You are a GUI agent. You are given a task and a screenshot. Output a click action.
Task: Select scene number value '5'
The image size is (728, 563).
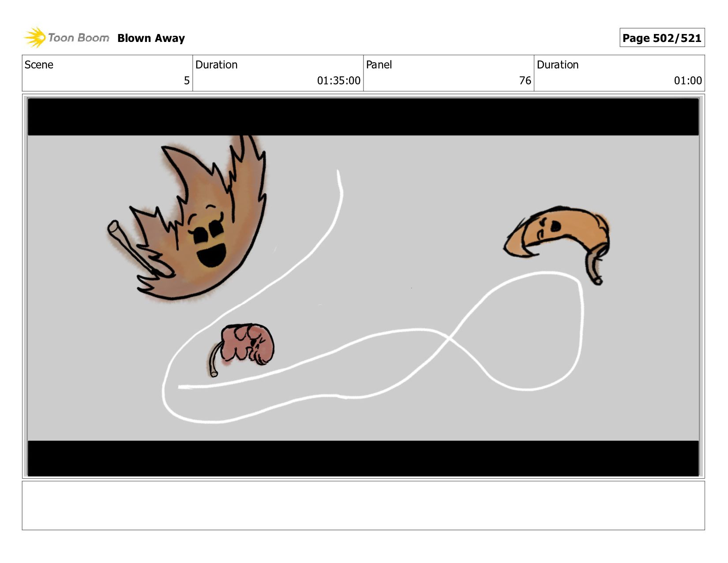[187, 81]
